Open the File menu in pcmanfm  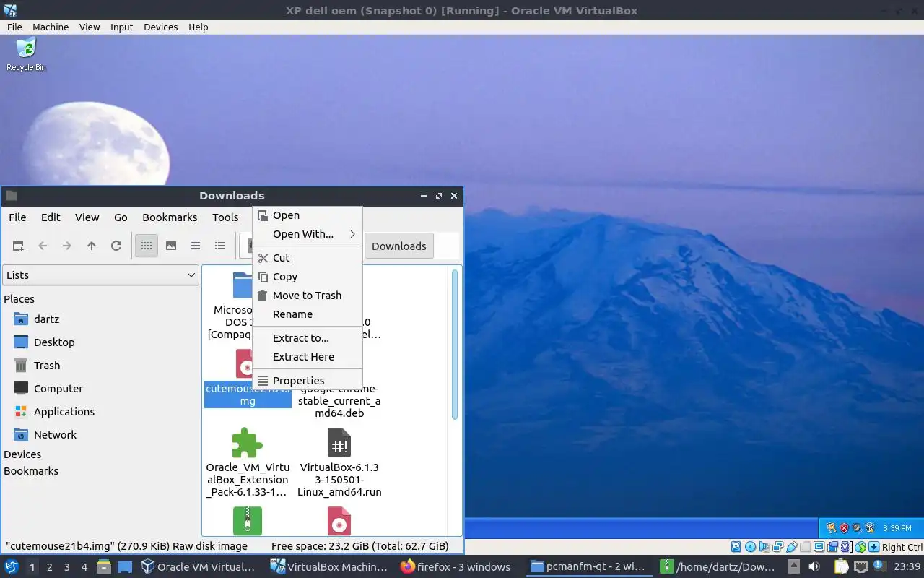17,217
